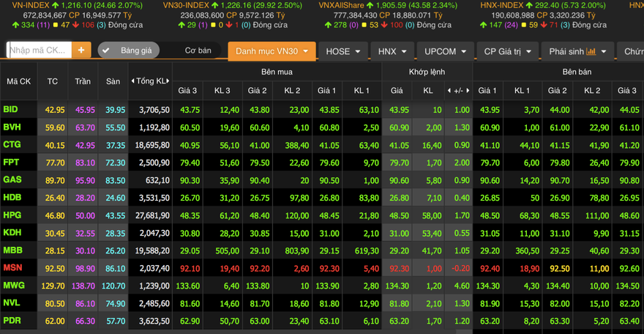Click NVL total volume 2,485,60
The height and width of the screenshot is (334, 644).
tap(154, 303)
